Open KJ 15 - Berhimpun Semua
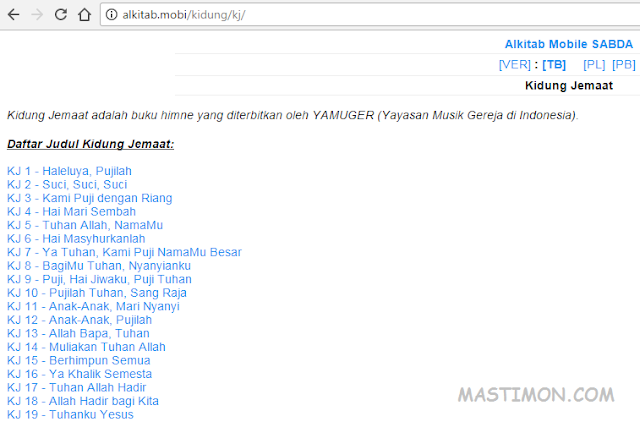This screenshot has height=422, width=640. tap(78, 360)
